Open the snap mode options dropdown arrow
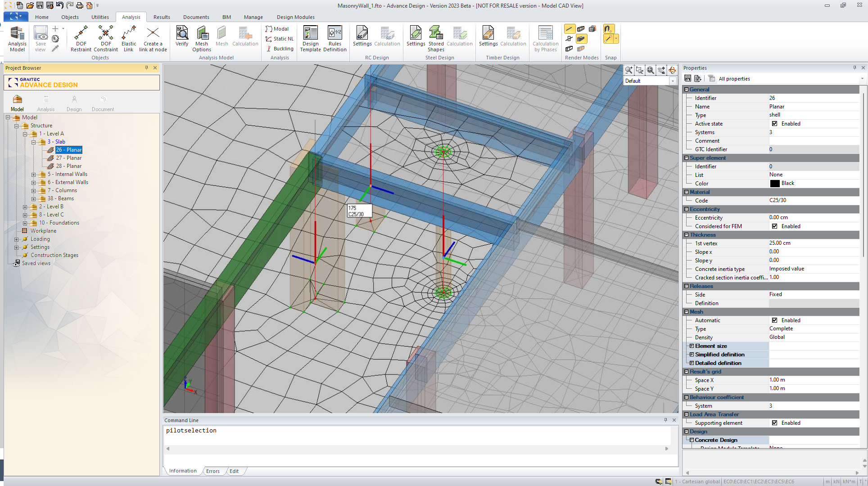 coord(616,39)
